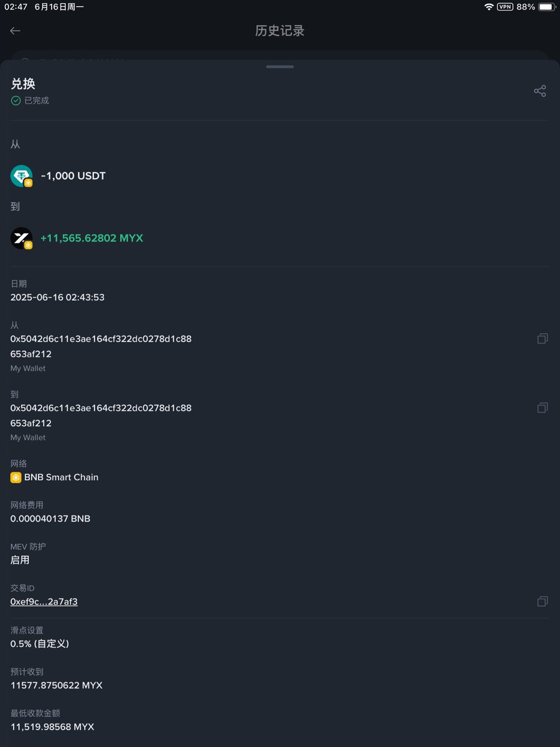Tap the MYX token icon

click(x=22, y=238)
